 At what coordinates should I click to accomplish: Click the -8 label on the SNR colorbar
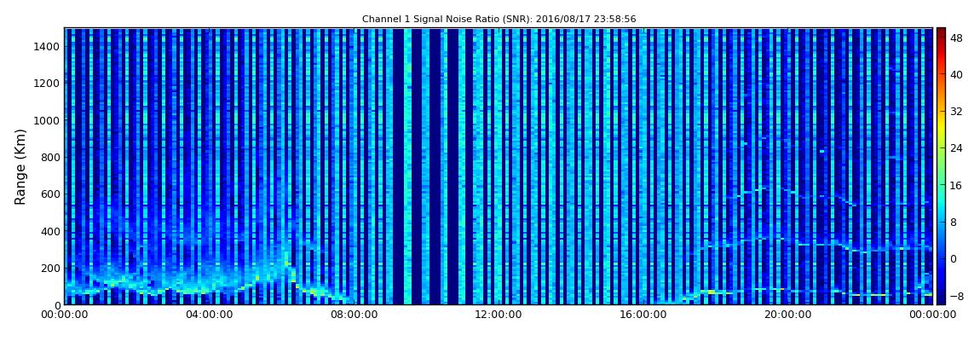pyautogui.click(x=956, y=296)
